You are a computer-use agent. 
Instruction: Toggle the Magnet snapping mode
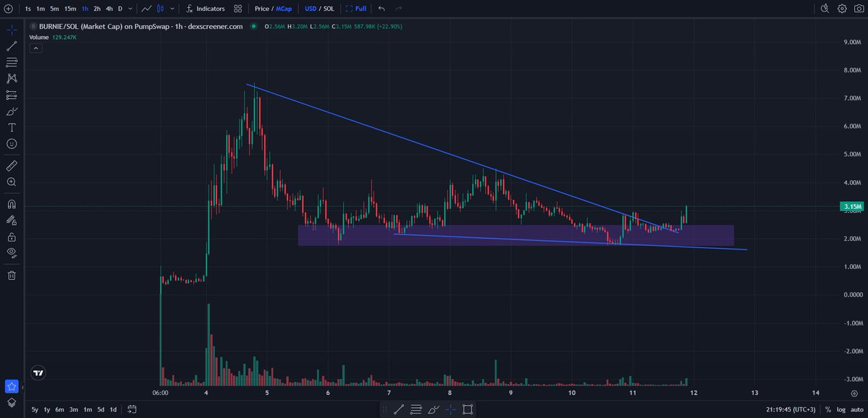pyautogui.click(x=12, y=204)
